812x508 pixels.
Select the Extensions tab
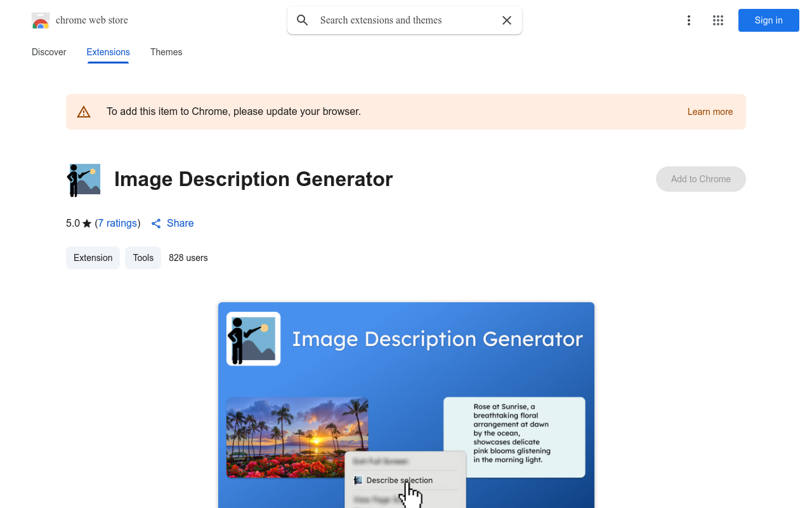pos(108,52)
